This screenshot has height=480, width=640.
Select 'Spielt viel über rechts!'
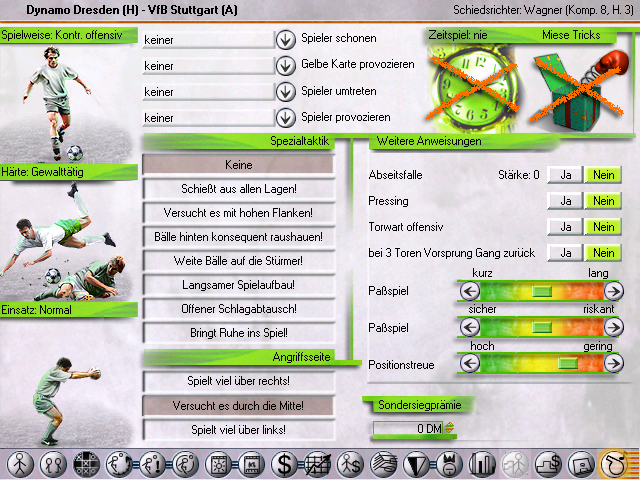238,381
